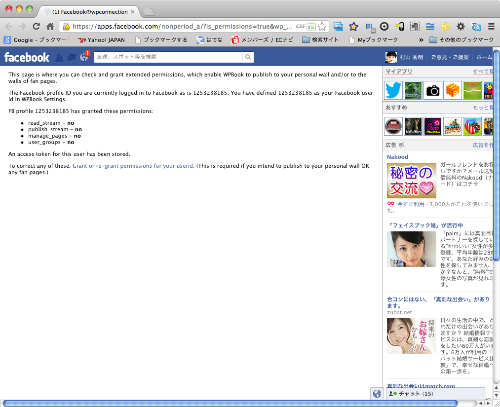
Task: Open the フェイスブック婚 ad title link
Action: click(425, 225)
